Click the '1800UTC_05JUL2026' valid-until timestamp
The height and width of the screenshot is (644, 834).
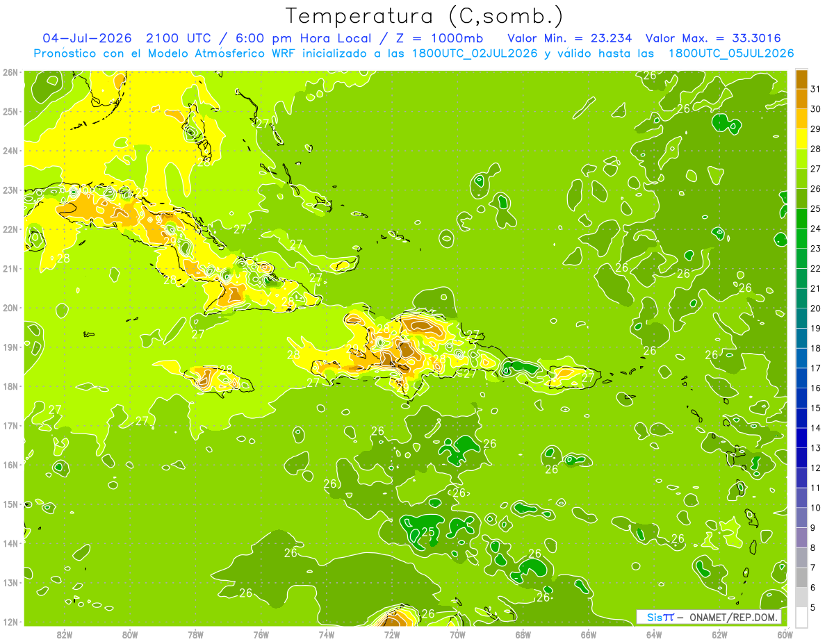tap(730, 53)
